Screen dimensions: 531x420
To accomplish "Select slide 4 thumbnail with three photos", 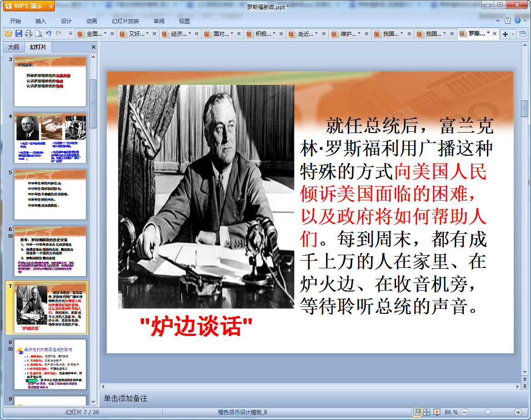I will [x=50, y=138].
